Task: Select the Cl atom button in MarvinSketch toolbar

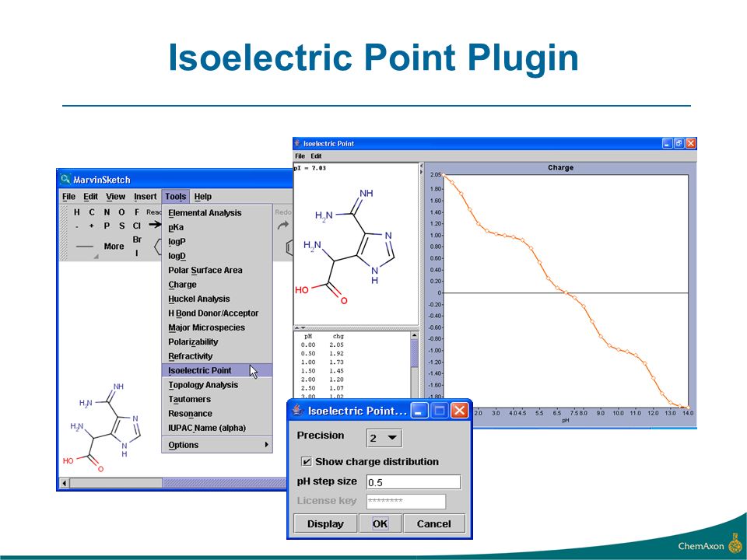Action: [x=137, y=226]
